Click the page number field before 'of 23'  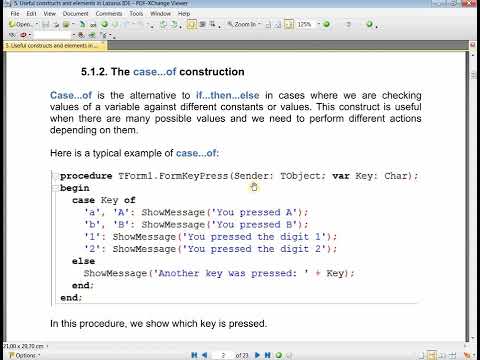pos(223,356)
